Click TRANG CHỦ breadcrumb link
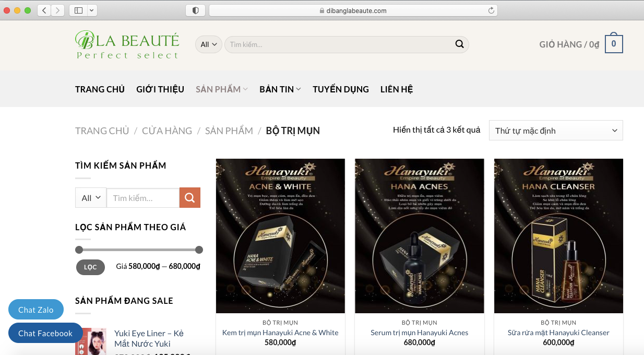 [102, 131]
